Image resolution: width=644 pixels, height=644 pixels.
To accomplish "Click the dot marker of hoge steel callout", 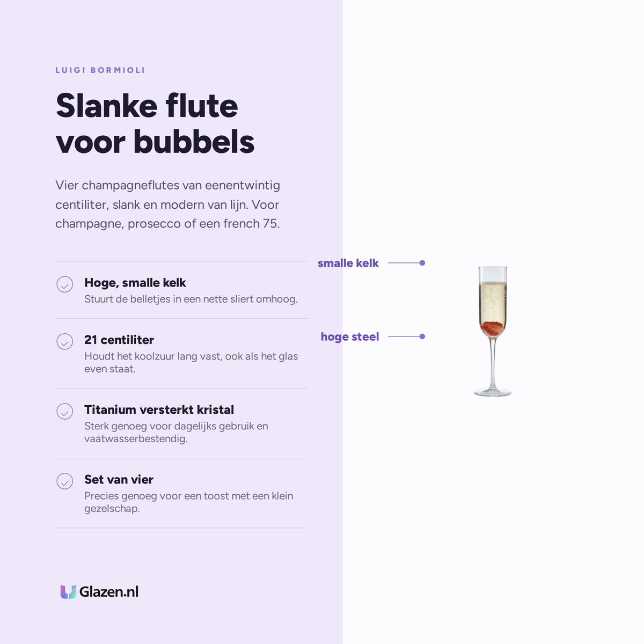I will pos(422,336).
